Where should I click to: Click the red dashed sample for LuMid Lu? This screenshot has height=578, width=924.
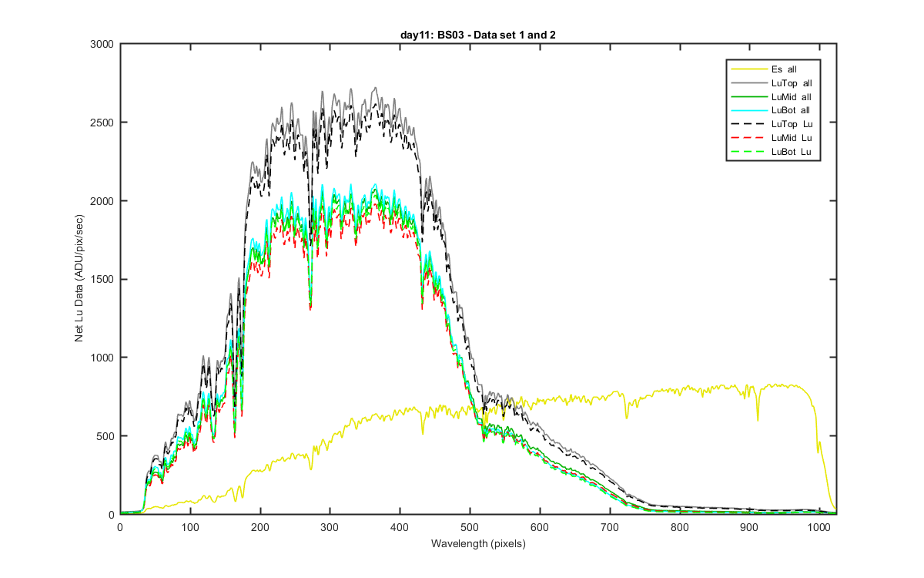[748, 139]
